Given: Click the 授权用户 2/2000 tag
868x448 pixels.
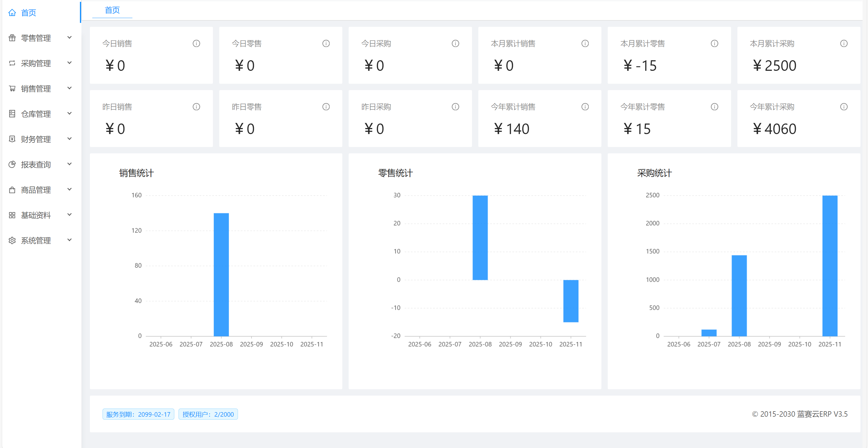Looking at the screenshot, I should tap(208, 414).
